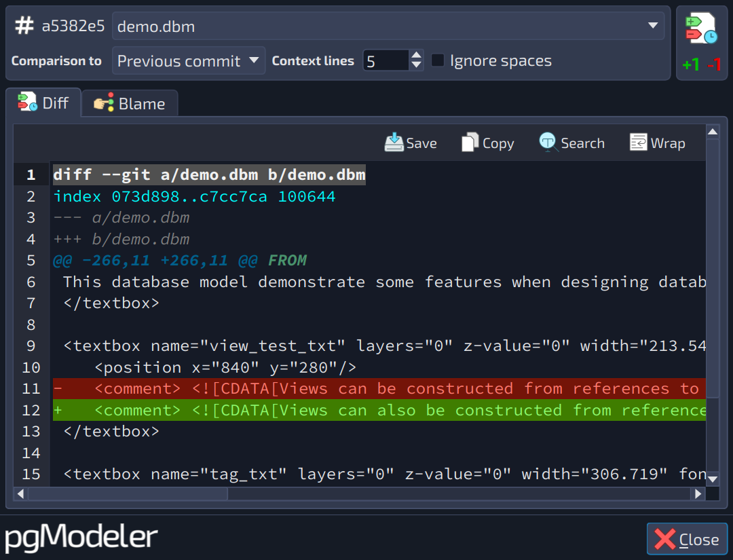Viewport: 733px width, 560px height.
Task: Switch to the Blame tab
Action: pos(130,103)
